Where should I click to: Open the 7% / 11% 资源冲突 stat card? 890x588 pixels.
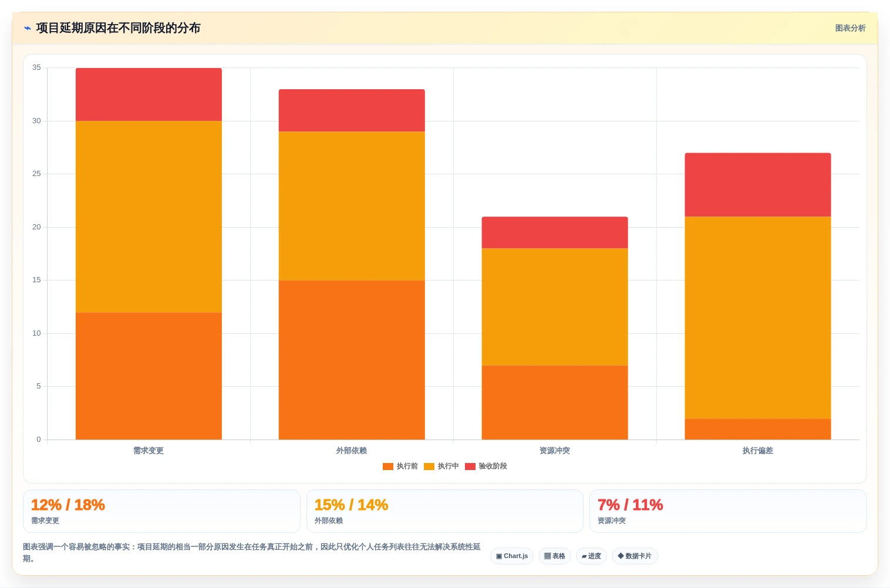[728, 511]
